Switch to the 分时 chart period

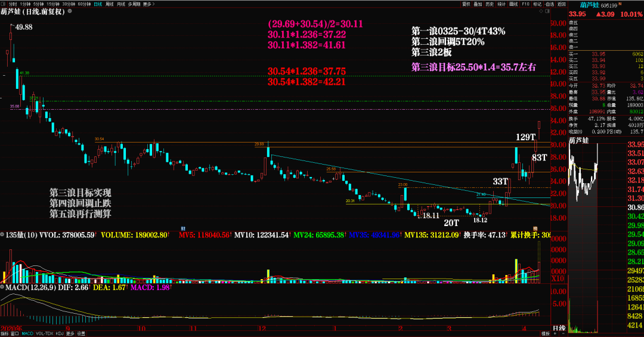13,4
